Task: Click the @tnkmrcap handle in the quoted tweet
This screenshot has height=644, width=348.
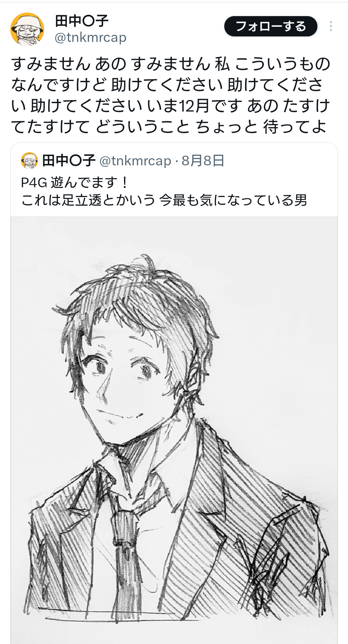Action: tap(135, 161)
